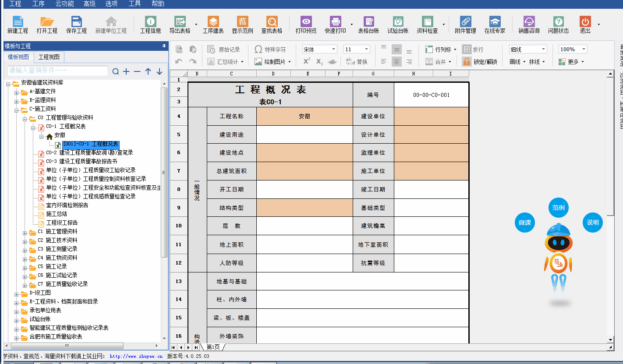Switch to the 工程视图 tab

pyautogui.click(x=49, y=57)
